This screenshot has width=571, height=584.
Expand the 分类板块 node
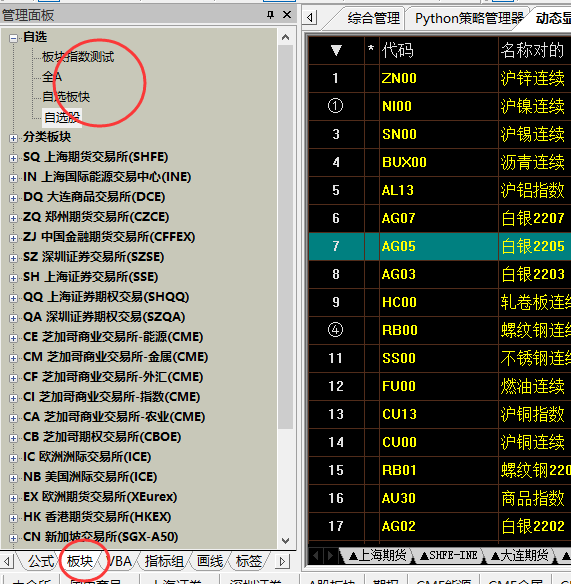pos(13,138)
